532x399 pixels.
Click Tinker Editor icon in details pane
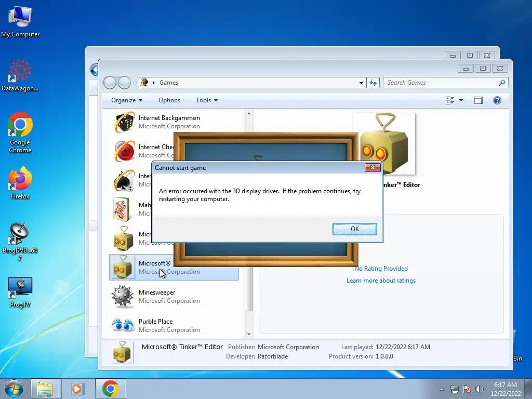(122, 352)
